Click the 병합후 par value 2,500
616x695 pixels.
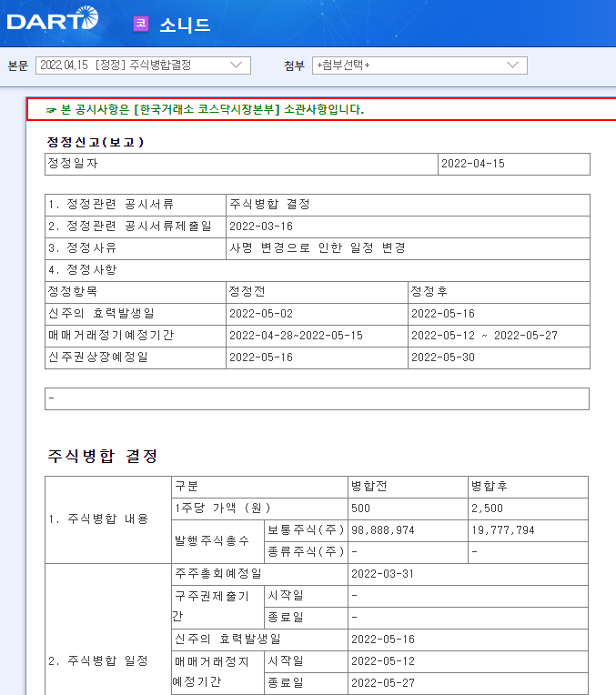point(487,509)
